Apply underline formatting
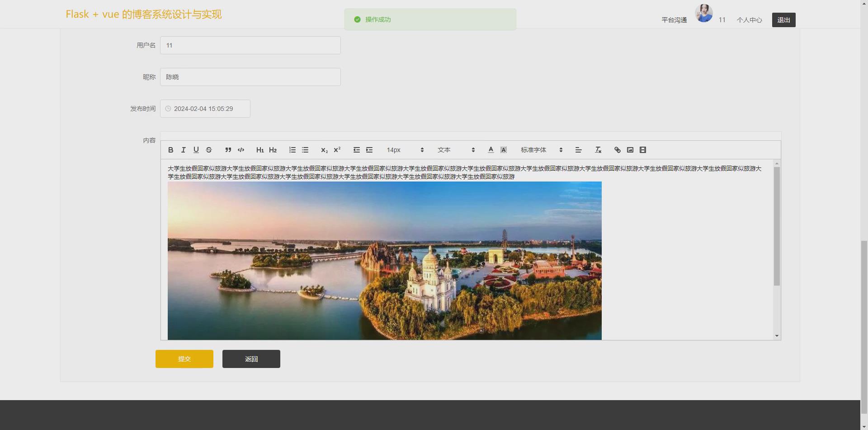This screenshot has width=868, height=430. click(196, 150)
